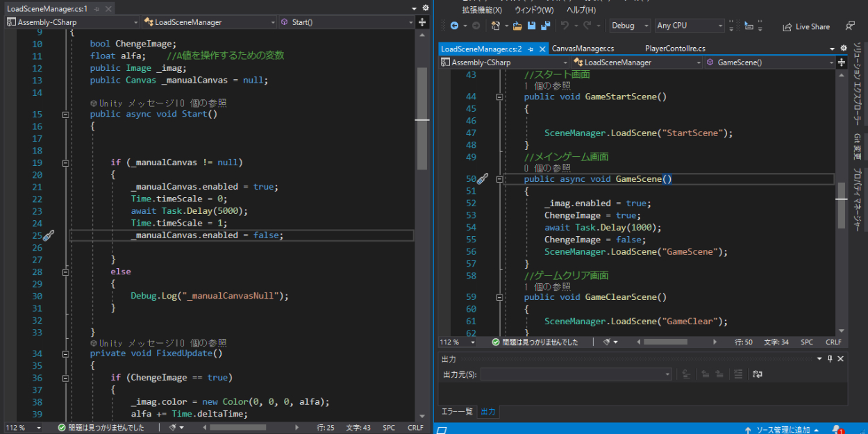Collapse the Start() method outline on line 15

[65, 115]
